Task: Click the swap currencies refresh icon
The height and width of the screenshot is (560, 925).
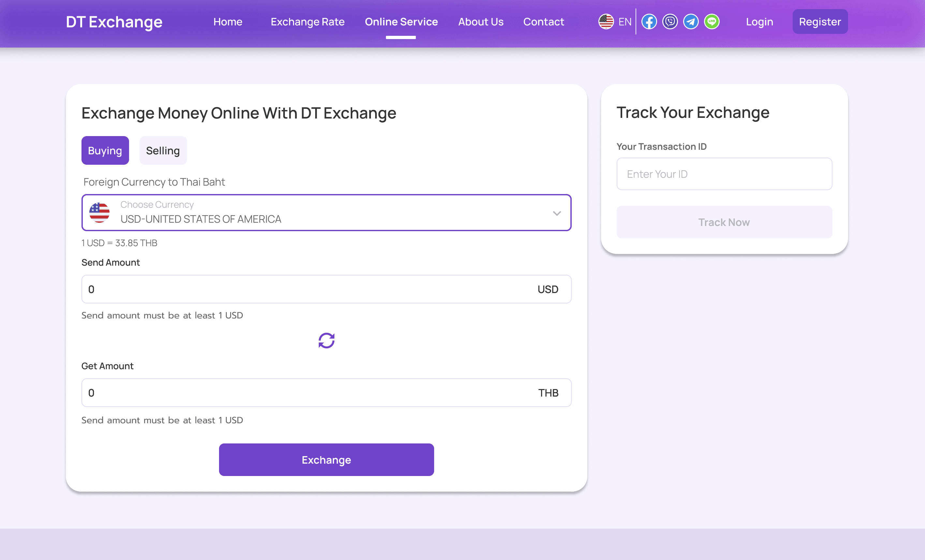Action: pyautogui.click(x=326, y=341)
